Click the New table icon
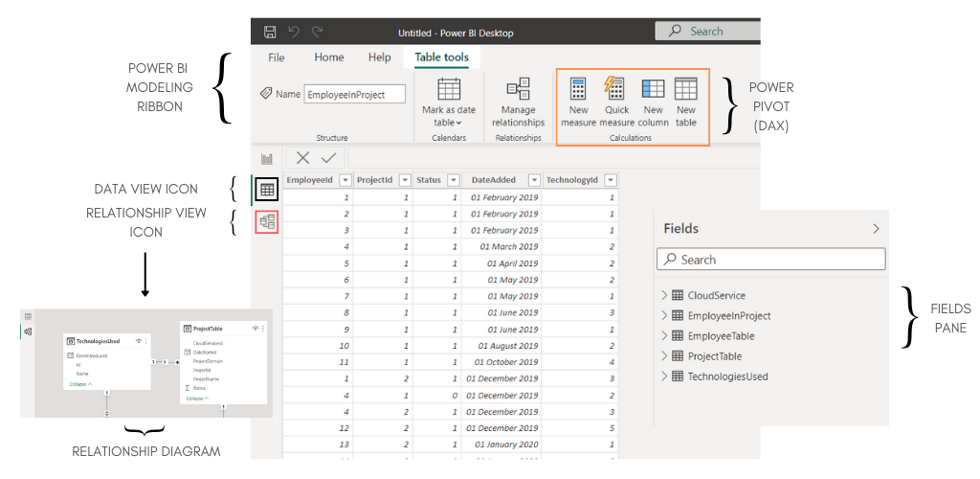The image size is (980, 479). tap(685, 89)
